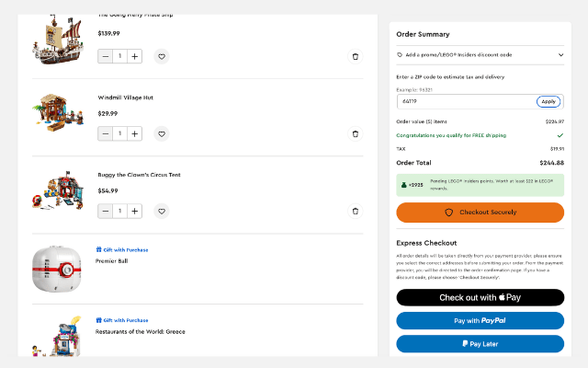
Task: Open Buggy the Clown's Circus Tent title
Action: (139, 175)
